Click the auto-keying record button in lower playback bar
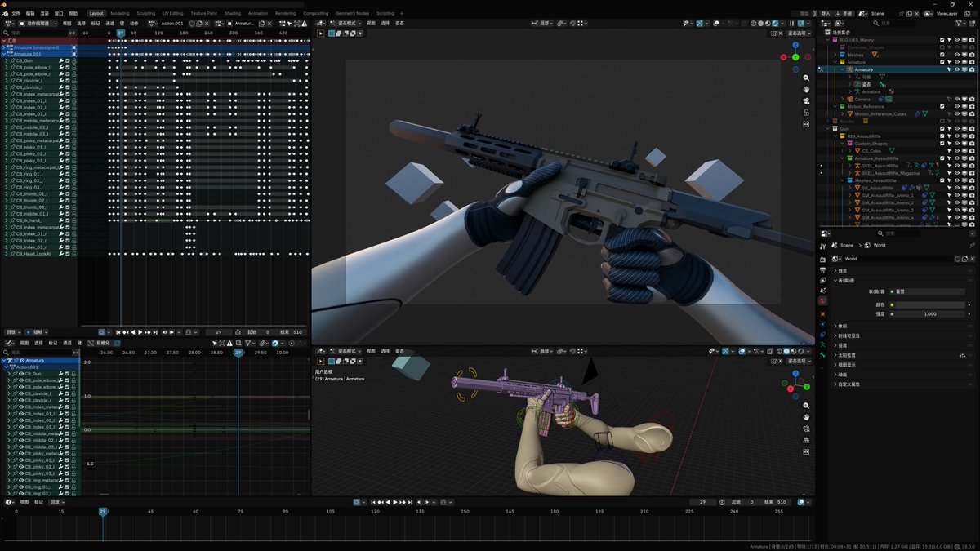The image size is (980, 551). [x=358, y=502]
